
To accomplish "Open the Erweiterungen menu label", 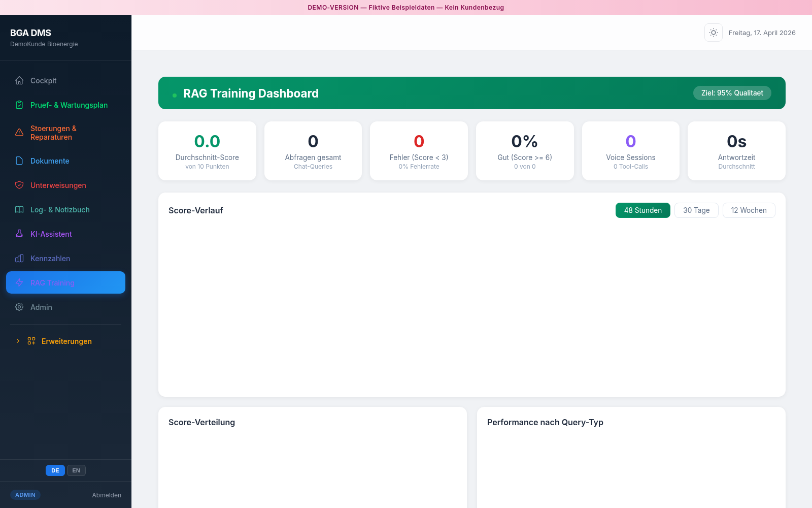I will [66, 341].
